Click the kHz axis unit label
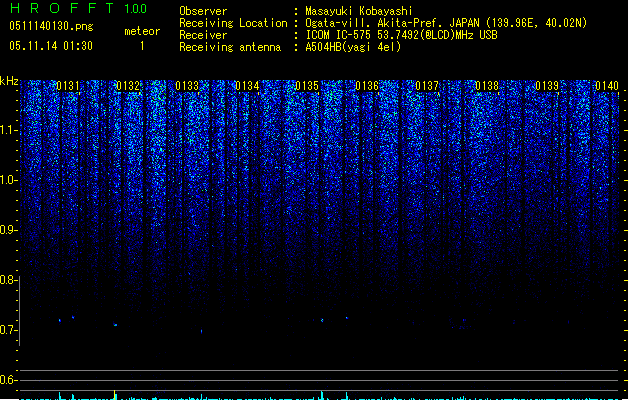The width and height of the screenshot is (629, 400). (9, 81)
